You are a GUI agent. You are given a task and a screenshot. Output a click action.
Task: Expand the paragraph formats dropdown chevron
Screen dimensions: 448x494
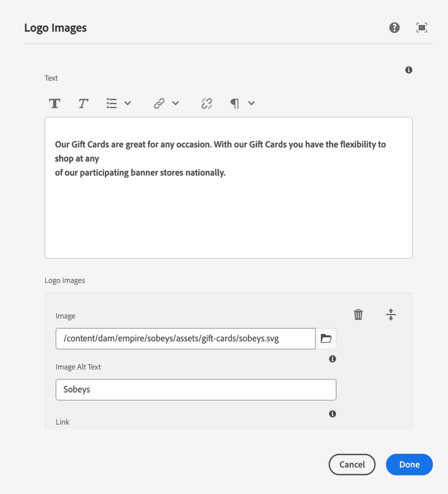click(x=251, y=103)
